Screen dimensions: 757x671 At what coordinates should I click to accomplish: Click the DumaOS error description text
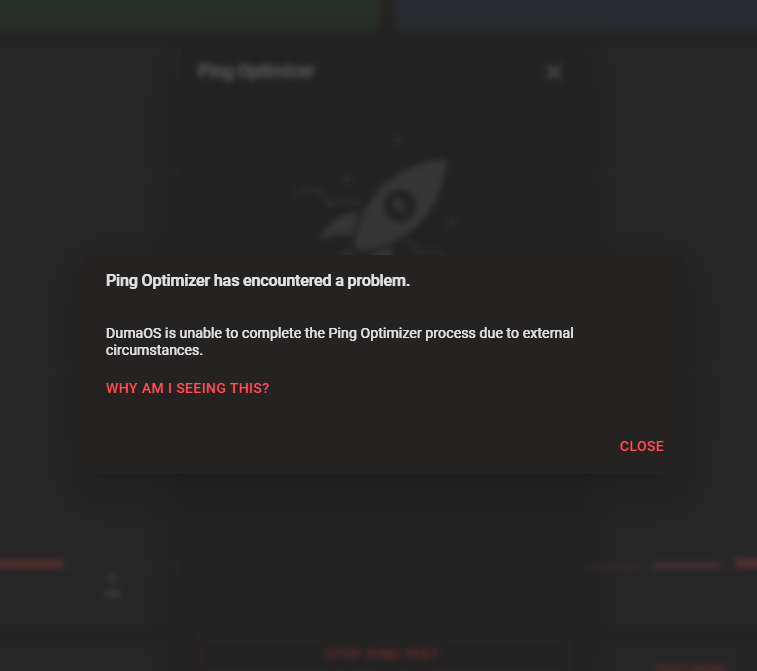(339, 341)
